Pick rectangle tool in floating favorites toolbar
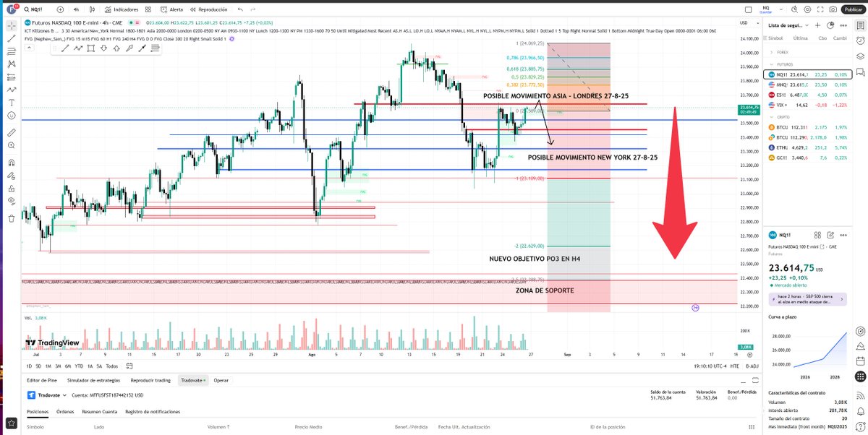 tap(90, 48)
